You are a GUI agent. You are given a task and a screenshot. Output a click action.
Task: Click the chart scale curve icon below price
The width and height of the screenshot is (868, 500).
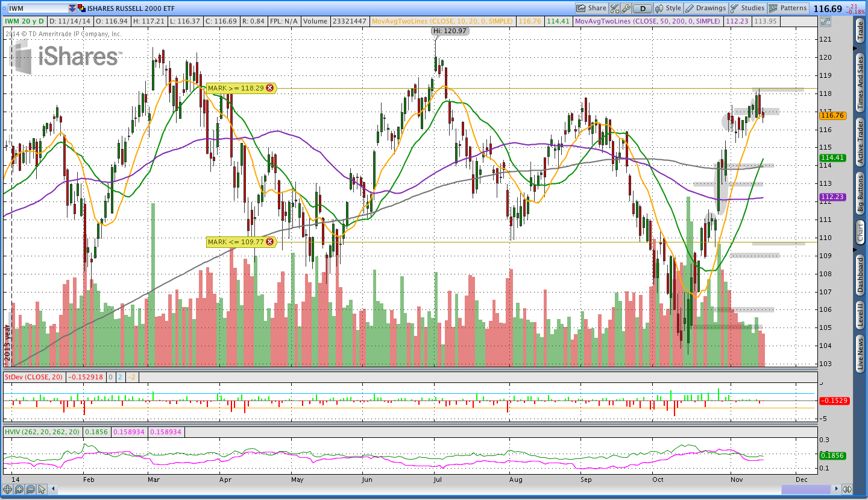click(825, 21)
